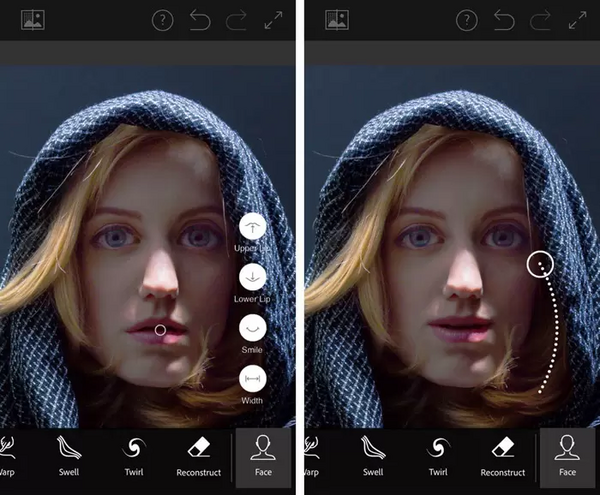Viewport: 600px width, 495px height.
Task: Choose Twirl tool in left screen
Action: (134, 456)
